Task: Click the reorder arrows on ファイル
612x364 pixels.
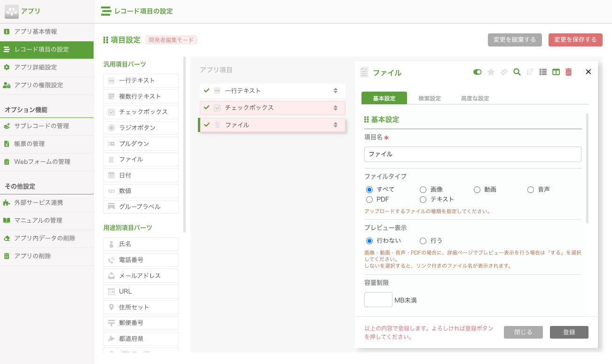Action: (335, 124)
